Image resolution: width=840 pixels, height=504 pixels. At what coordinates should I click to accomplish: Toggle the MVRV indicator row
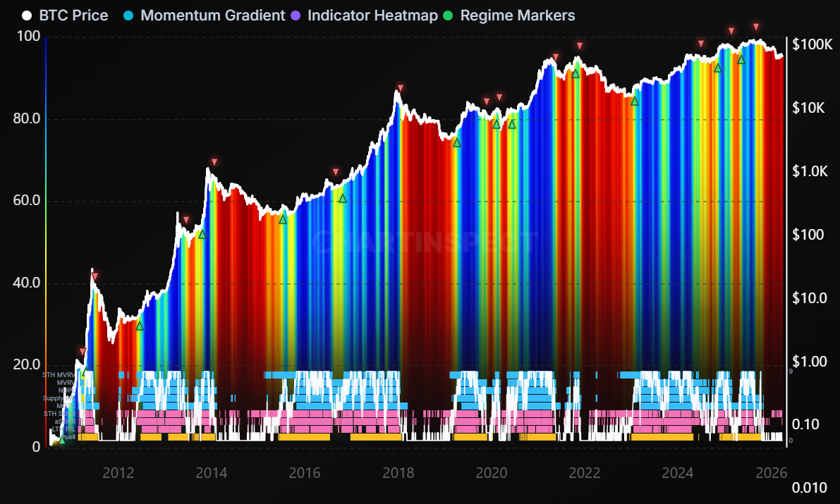point(66,382)
